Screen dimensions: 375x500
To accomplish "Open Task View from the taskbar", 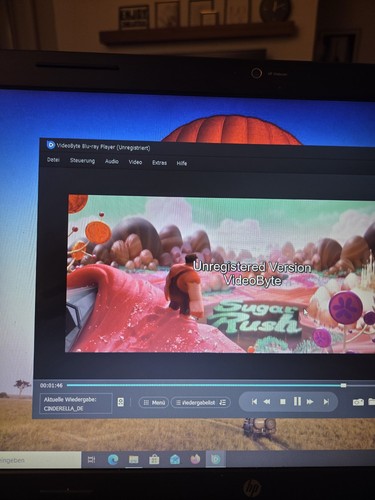I will 91,460.
